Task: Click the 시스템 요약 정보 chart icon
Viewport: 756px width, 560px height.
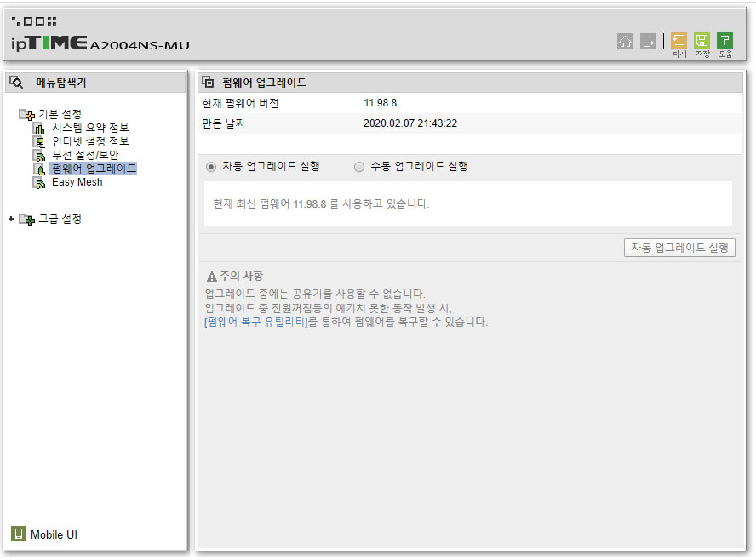Action: click(39, 129)
